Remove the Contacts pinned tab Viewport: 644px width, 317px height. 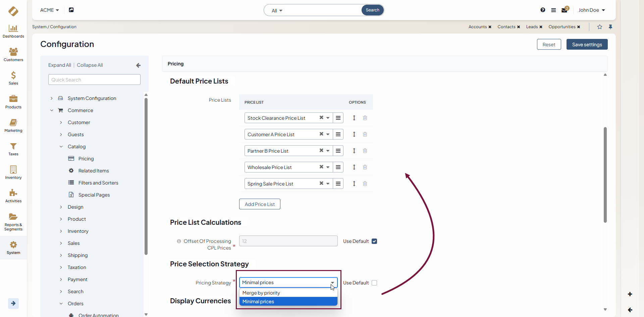(519, 27)
